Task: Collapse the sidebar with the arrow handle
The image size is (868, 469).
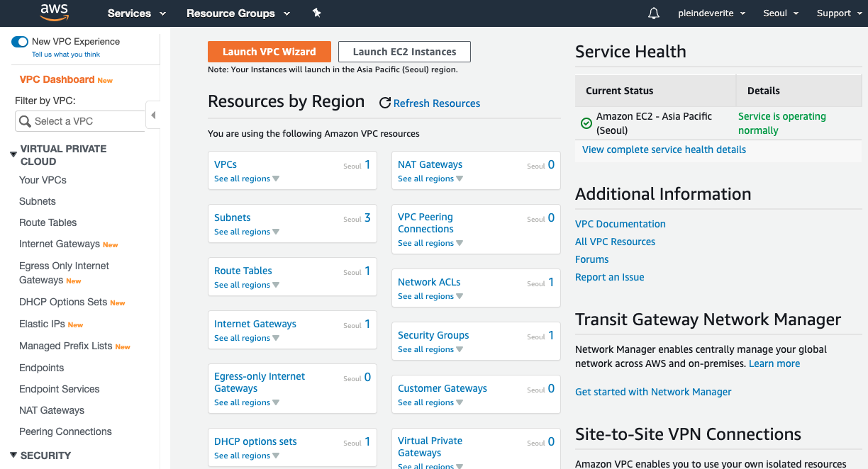Action: pos(153,115)
